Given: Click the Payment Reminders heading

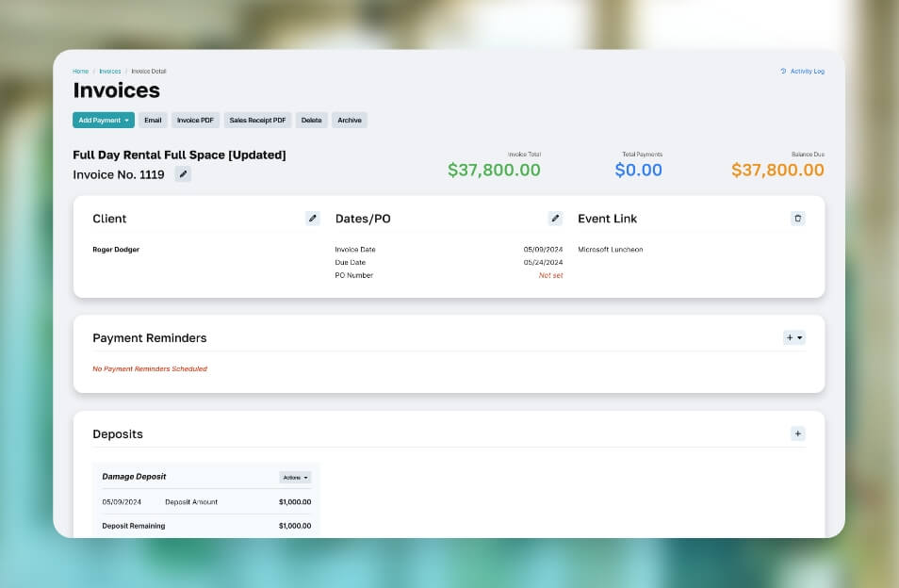Looking at the screenshot, I should click(150, 338).
